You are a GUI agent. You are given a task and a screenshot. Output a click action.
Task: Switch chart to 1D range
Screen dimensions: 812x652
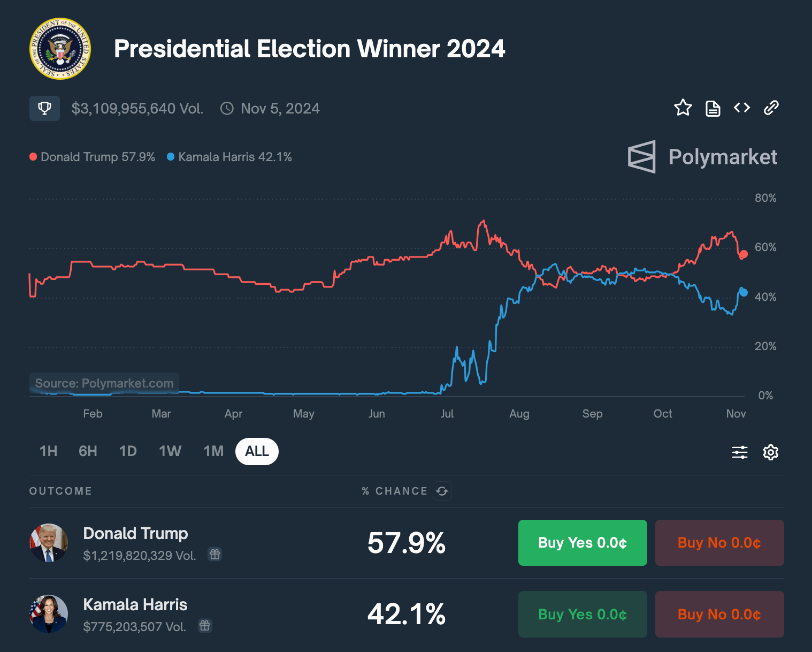point(128,451)
